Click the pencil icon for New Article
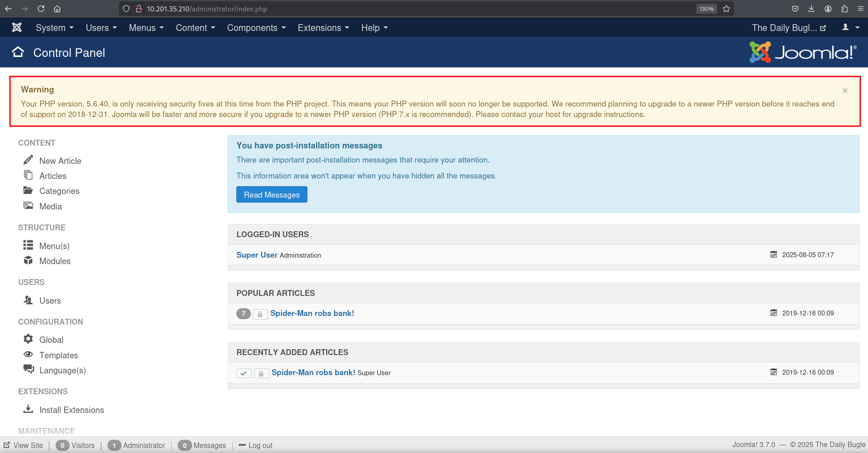 [28, 160]
